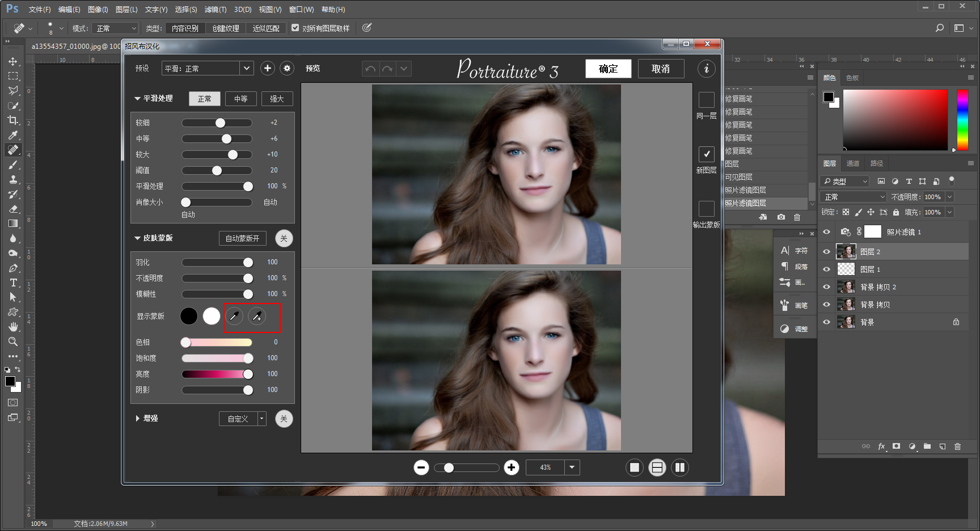Enable sample all layers checkbox

pos(295,28)
